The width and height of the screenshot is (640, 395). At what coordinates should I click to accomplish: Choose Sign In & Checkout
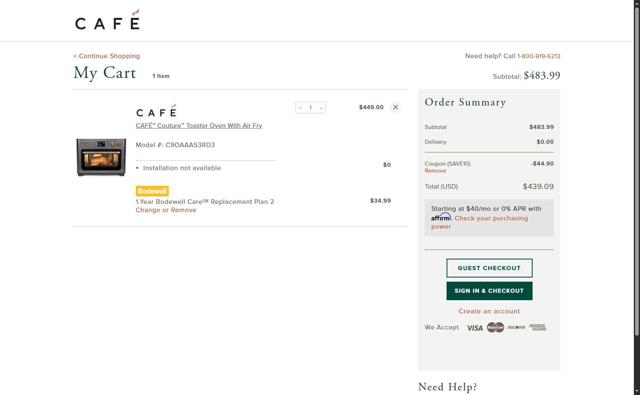tap(489, 291)
